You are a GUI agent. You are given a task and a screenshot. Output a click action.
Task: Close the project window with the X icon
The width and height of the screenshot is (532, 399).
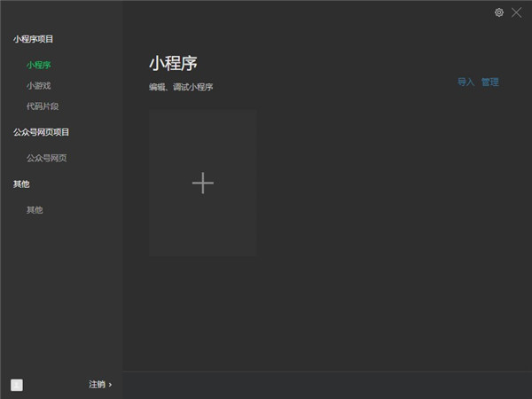point(516,12)
